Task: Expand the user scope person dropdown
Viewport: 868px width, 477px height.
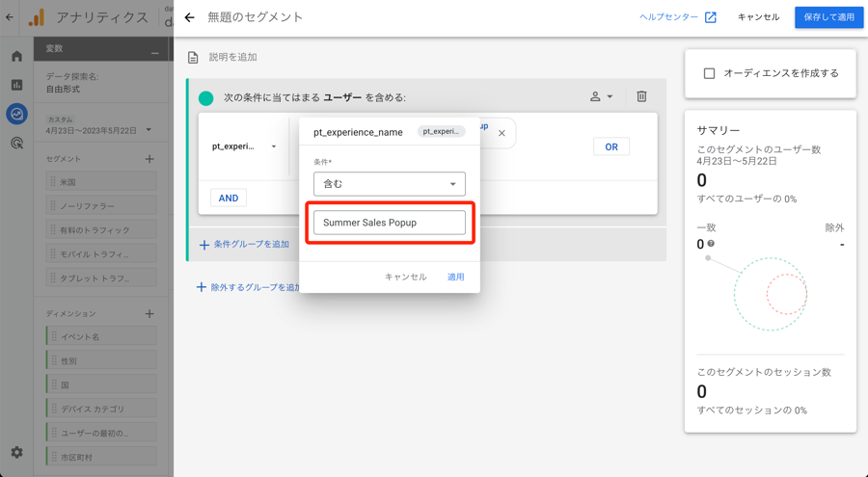Action: tap(602, 96)
